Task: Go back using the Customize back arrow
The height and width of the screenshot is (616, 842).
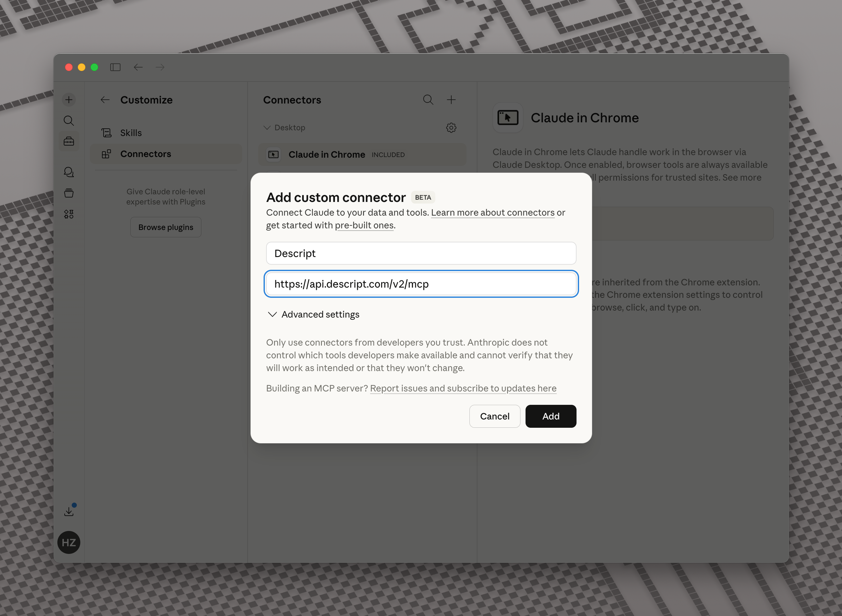Action: coord(105,100)
